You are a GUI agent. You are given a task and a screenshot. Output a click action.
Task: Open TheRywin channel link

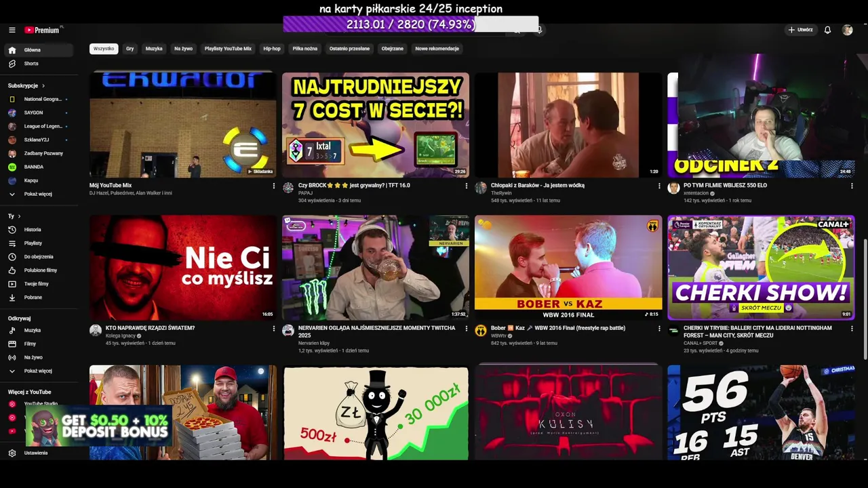[x=502, y=193]
